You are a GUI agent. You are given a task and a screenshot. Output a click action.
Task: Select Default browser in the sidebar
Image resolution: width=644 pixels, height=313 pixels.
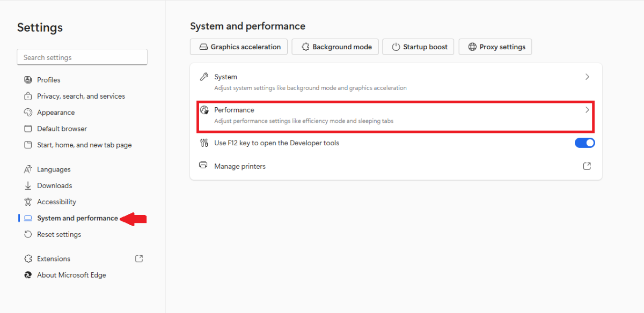tap(62, 129)
